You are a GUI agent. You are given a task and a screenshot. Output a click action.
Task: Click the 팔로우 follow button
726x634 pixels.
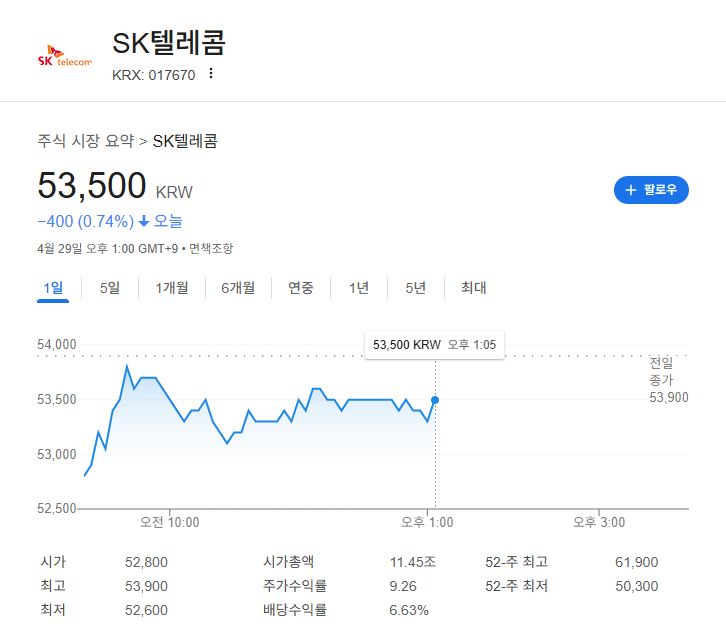click(x=651, y=190)
